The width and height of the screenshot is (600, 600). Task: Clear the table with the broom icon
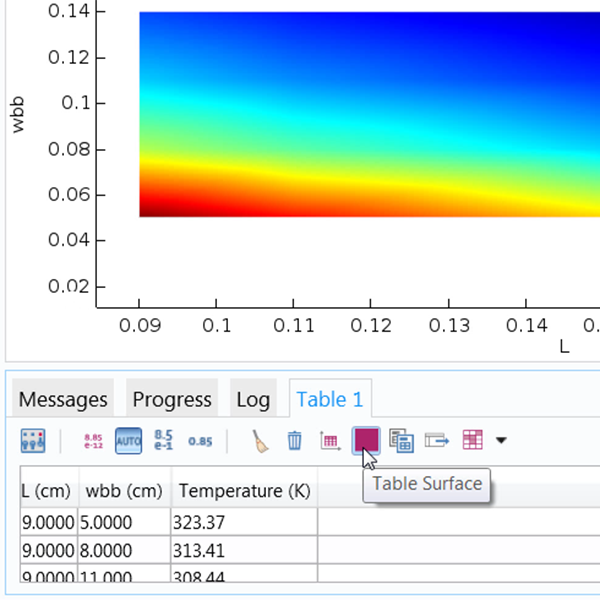point(260,440)
